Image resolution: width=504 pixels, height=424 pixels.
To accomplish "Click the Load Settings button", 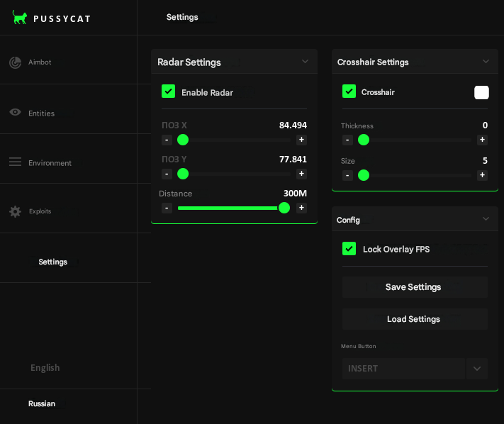I will tap(415, 319).
